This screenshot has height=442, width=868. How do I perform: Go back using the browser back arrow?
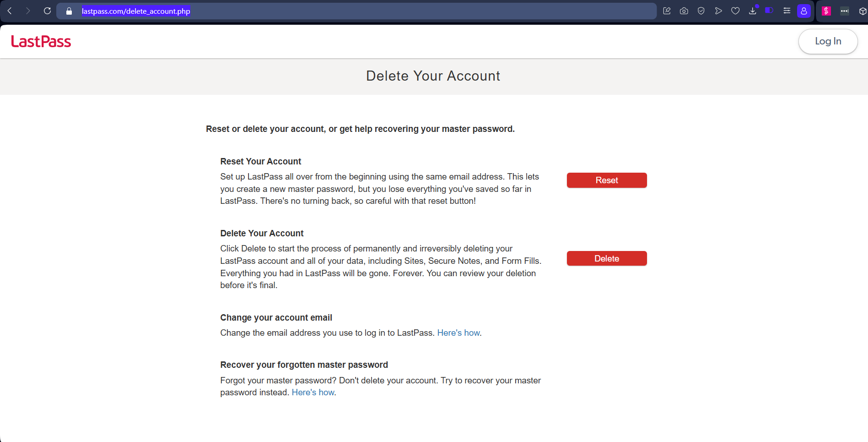[x=10, y=11]
